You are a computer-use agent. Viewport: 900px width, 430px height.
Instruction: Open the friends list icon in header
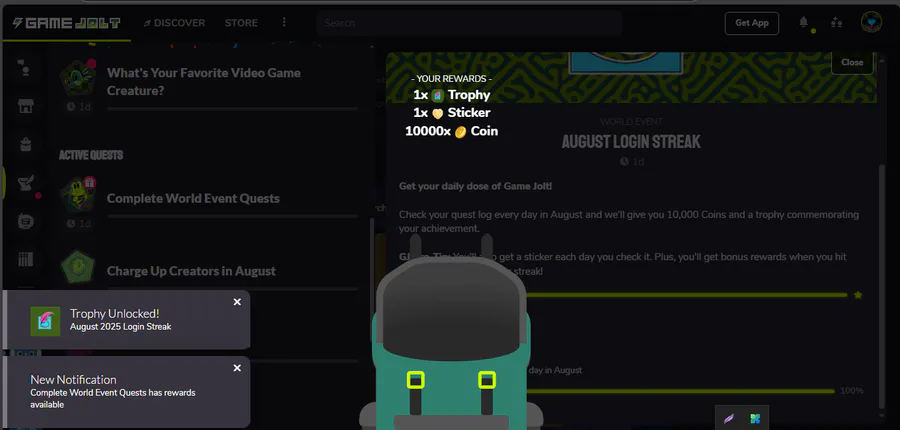pos(836,23)
